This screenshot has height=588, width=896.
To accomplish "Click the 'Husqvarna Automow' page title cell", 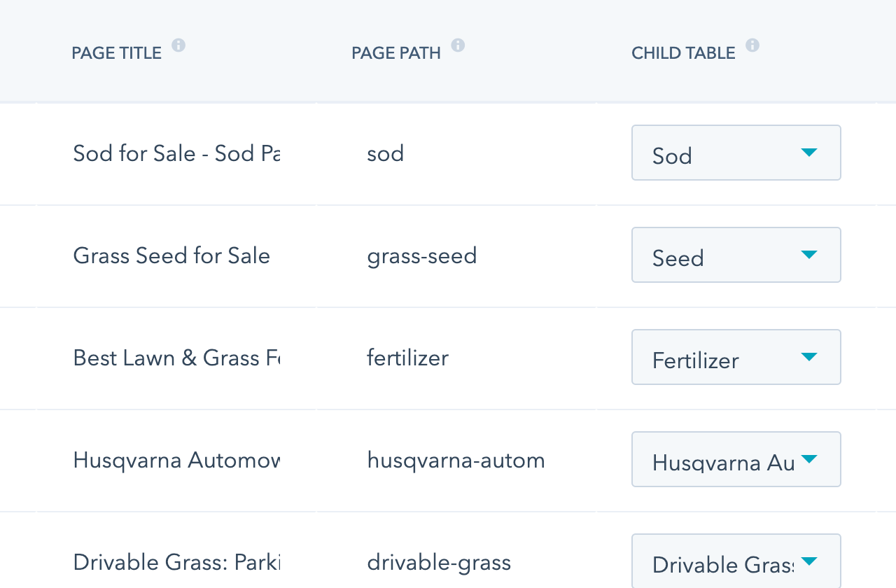I will point(176,461).
